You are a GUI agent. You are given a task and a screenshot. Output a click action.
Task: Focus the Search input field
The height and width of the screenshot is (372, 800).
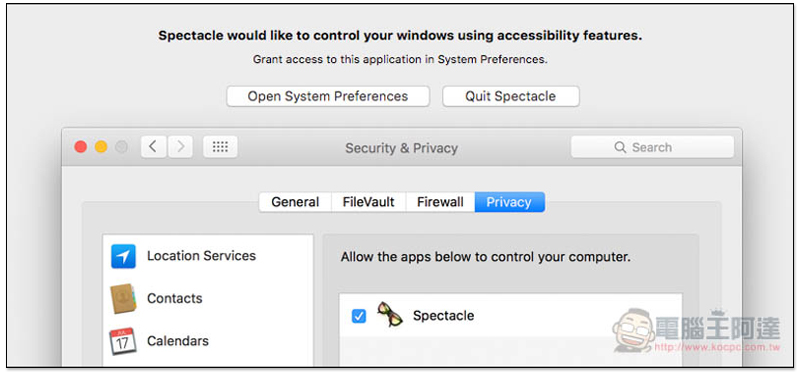pos(652,147)
